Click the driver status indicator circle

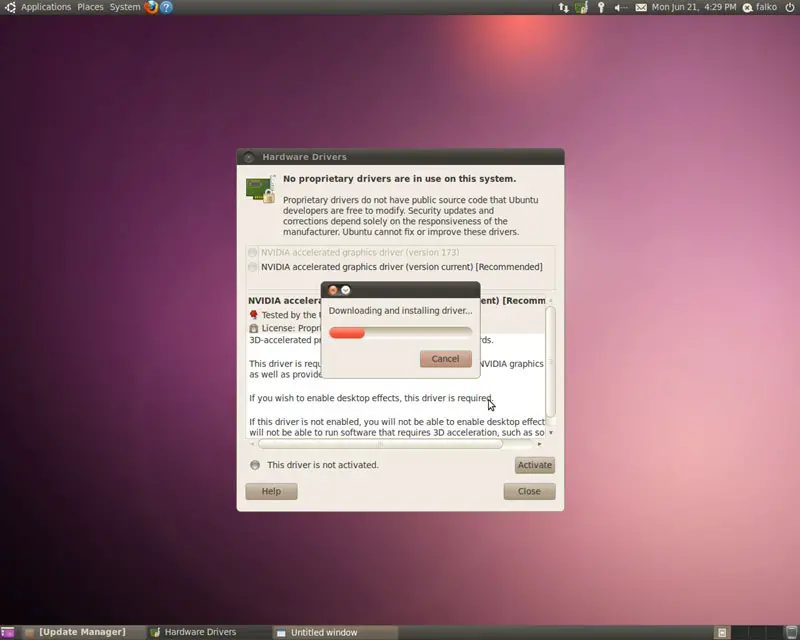[255, 465]
